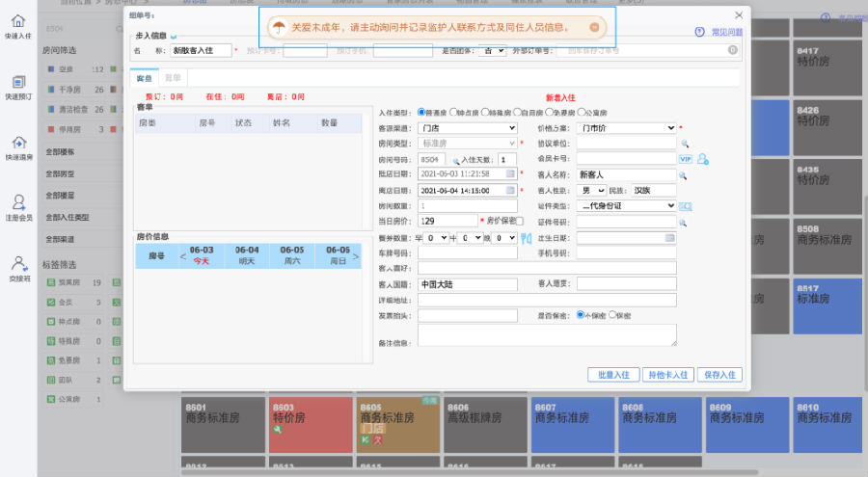
Task: Open 快速入住 in the left sidebar
Action: [18, 27]
